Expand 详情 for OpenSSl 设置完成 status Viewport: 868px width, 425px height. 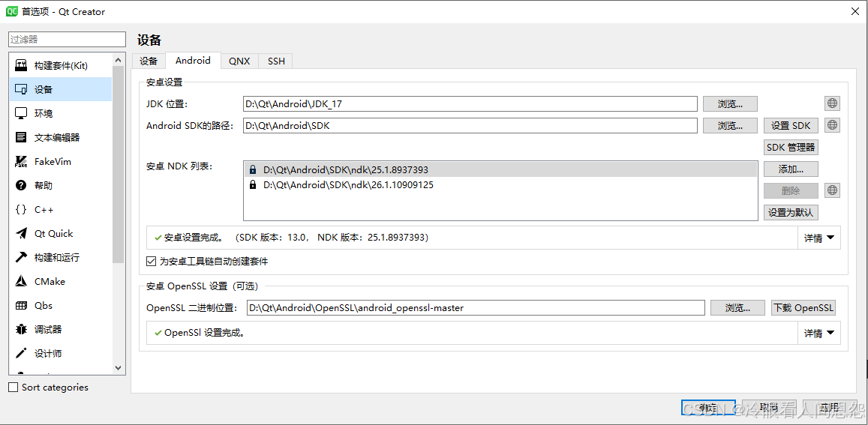(x=818, y=333)
